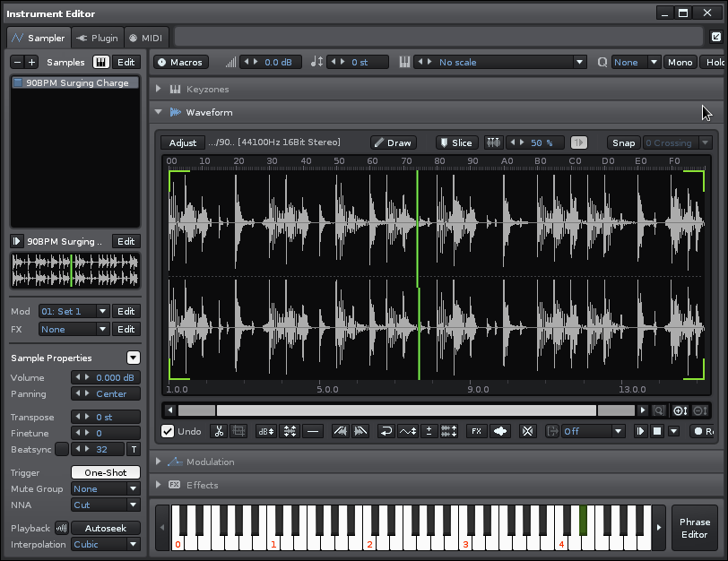Click the stop playback button in waveform toolbar
The height and width of the screenshot is (561, 728).
(x=656, y=431)
